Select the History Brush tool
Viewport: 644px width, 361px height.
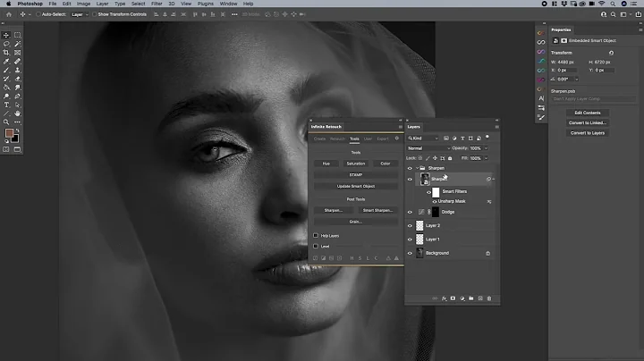(6, 79)
